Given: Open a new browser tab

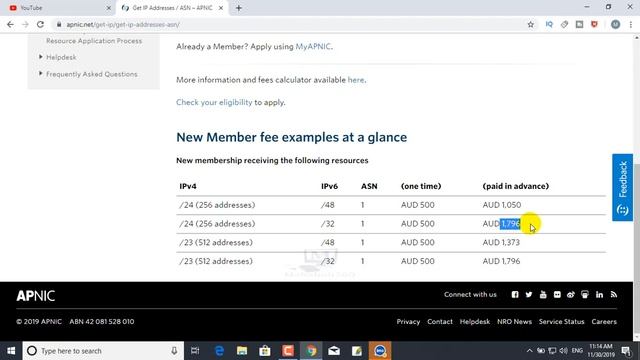Looking at the screenshot, I should [x=239, y=8].
